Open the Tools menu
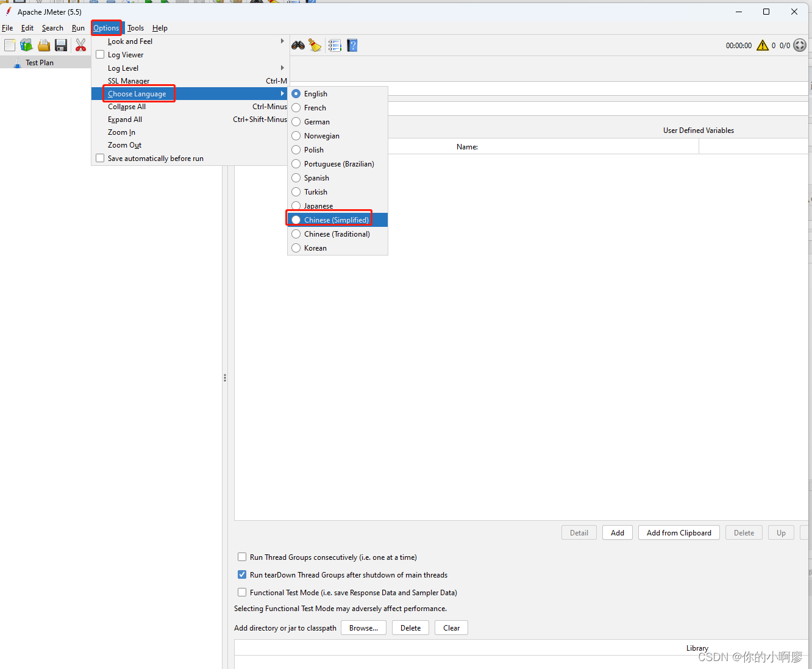Image resolution: width=812 pixels, height=669 pixels. (x=135, y=28)
